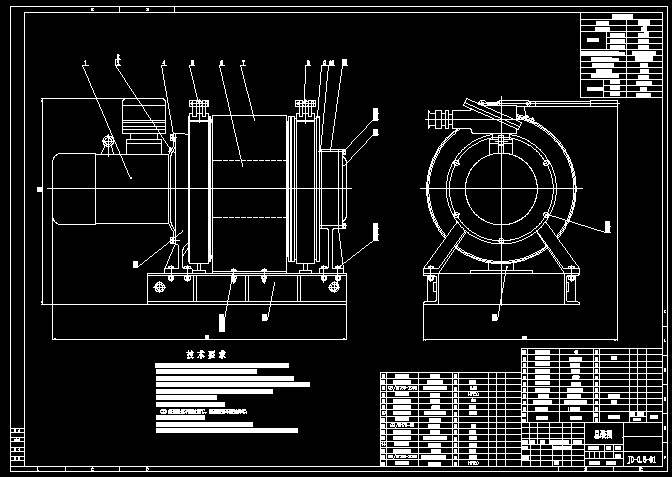The image size is (672, 477).
Task: Select part balloon number 1
Action: (x=85, y=63)
